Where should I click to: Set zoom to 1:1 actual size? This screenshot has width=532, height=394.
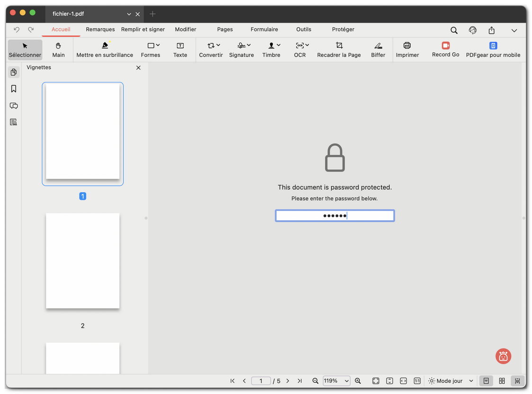point(417,381)
